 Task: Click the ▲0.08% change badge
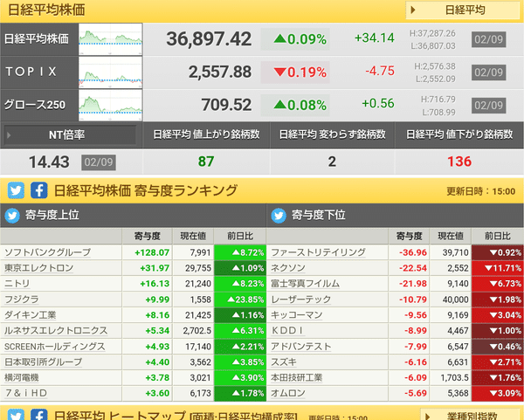click(x=295, y=106)
